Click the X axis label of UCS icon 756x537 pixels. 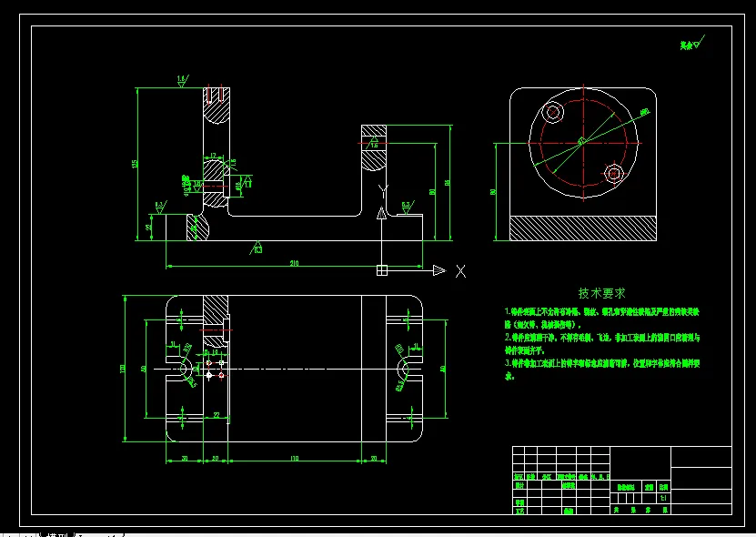(x=461, y=271)
